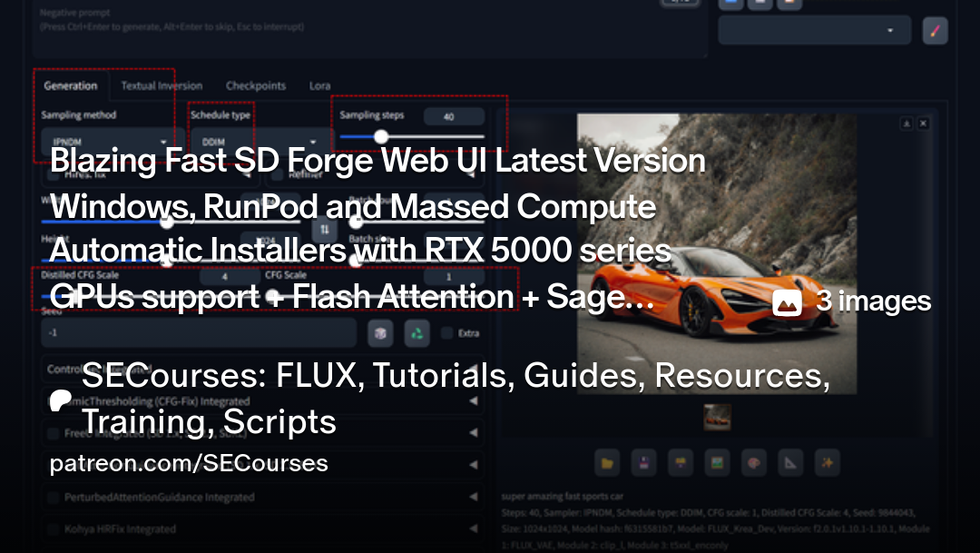The height and width of the screenshot is (553, 980).
Task: Tick the PerturbedAttentionGuidance Integrated checkbox
Action: (x=54, y=498)
